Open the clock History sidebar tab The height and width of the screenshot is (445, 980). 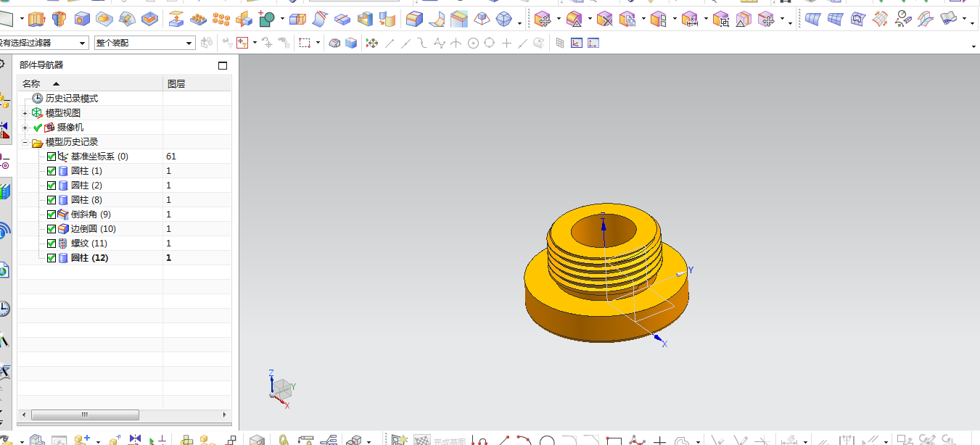[x=4, y=308]
